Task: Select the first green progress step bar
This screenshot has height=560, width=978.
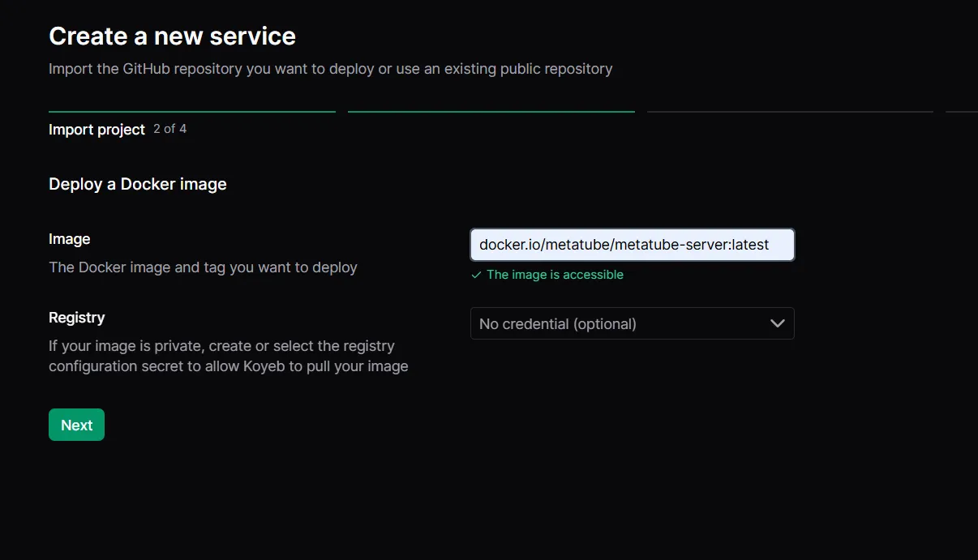Action: coord(192,111)
